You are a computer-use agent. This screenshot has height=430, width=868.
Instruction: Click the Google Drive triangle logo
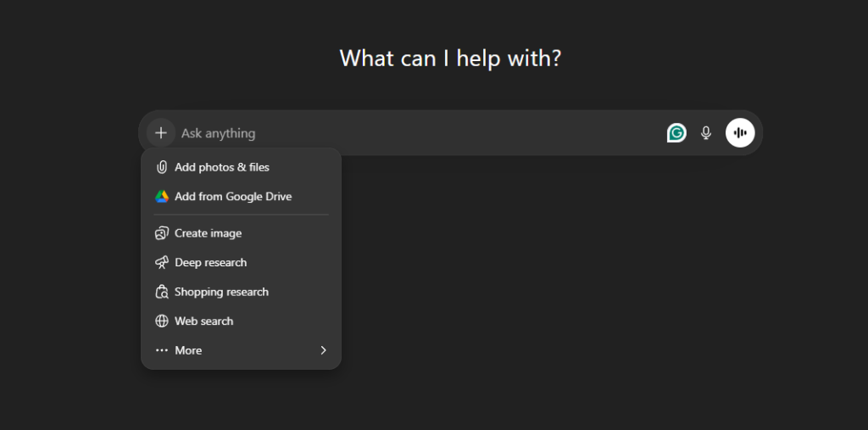point(162,197)
